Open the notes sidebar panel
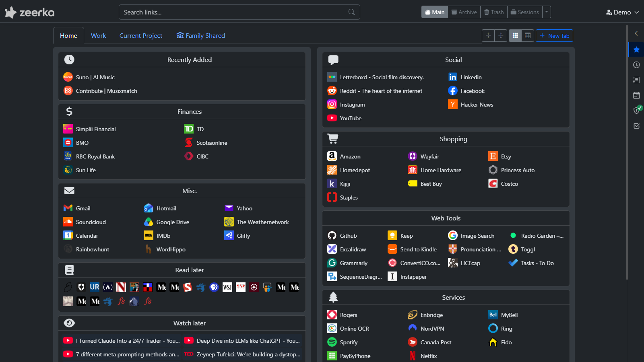The height and width of the screenshot is (362, 644). click(636, 80)
